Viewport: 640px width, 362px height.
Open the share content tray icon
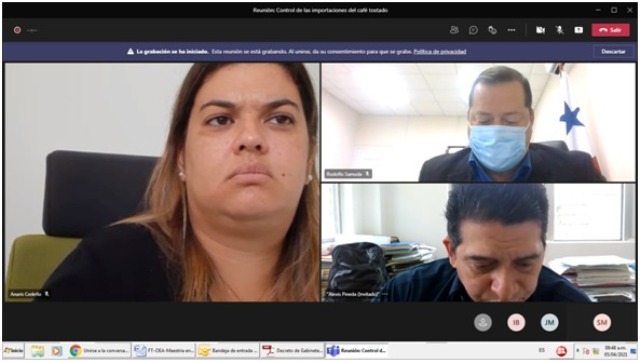[x=578, y=30]
